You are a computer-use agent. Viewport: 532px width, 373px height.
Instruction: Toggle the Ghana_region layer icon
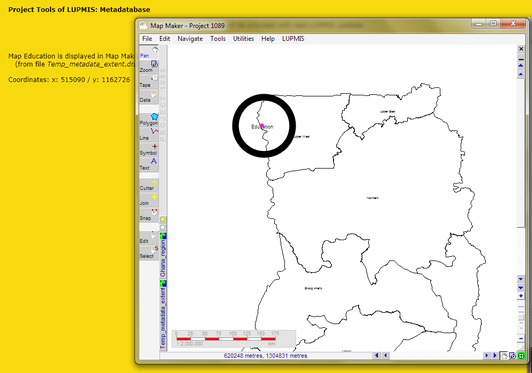click(x=163, y=236)
